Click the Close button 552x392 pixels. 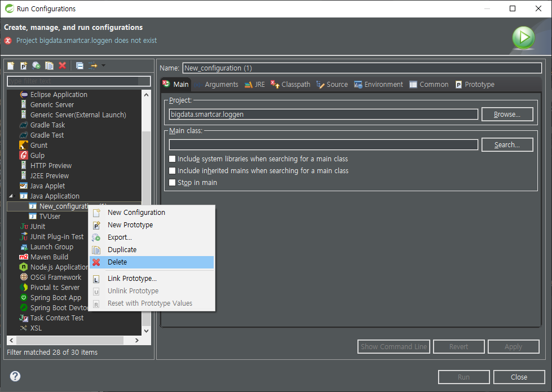[519, 377]
